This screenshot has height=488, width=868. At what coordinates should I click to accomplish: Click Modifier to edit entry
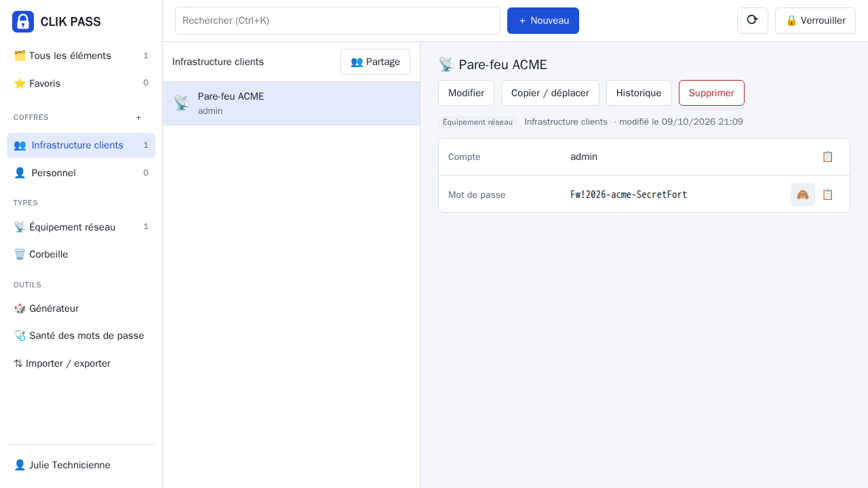(x=466, y=93)
